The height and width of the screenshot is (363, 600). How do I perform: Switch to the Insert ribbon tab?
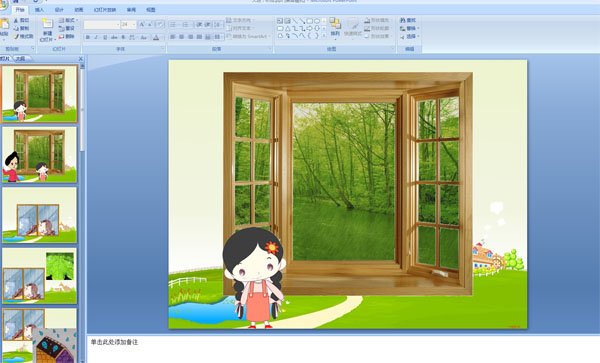pos(39,10)
